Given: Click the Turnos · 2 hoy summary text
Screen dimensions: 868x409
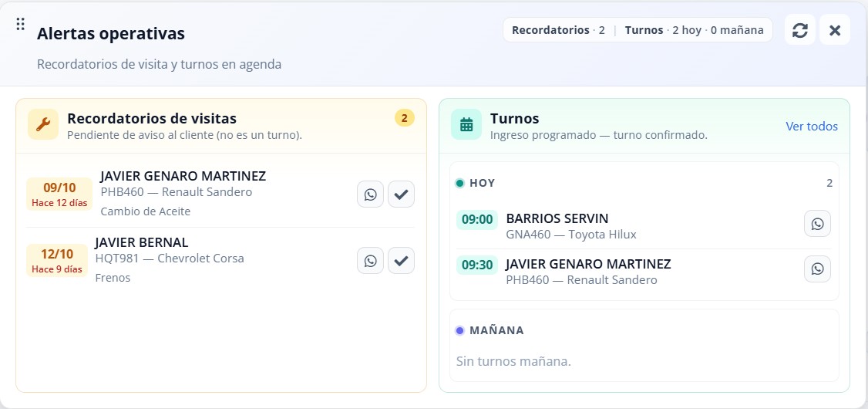Looking at the screenshot, I should tap(663, 30).
